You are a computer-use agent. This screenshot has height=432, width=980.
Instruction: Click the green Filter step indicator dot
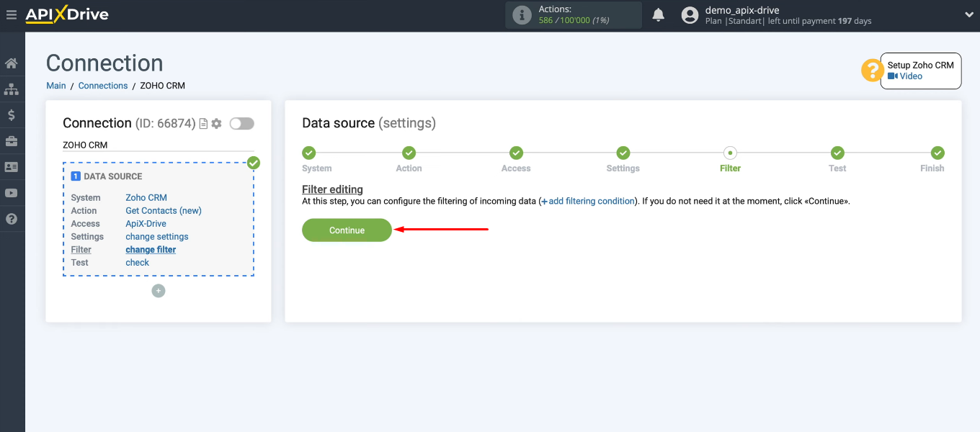pos(730,153)
